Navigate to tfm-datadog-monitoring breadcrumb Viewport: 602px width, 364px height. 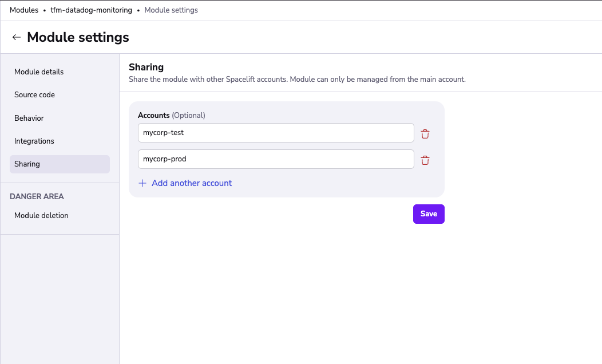pos(92,10)
